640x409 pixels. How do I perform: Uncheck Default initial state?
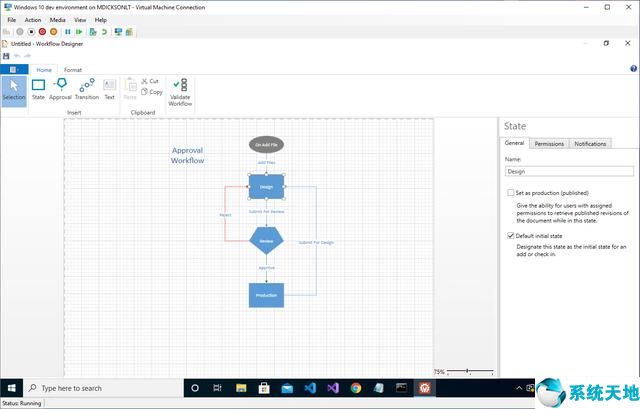tap(511, 235)
